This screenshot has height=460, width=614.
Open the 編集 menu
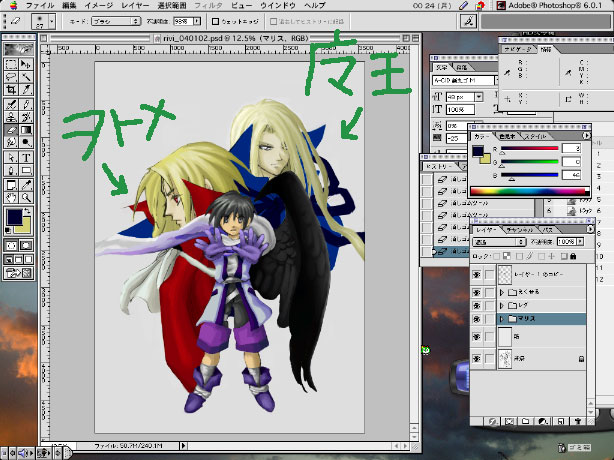tap(69, 5)
